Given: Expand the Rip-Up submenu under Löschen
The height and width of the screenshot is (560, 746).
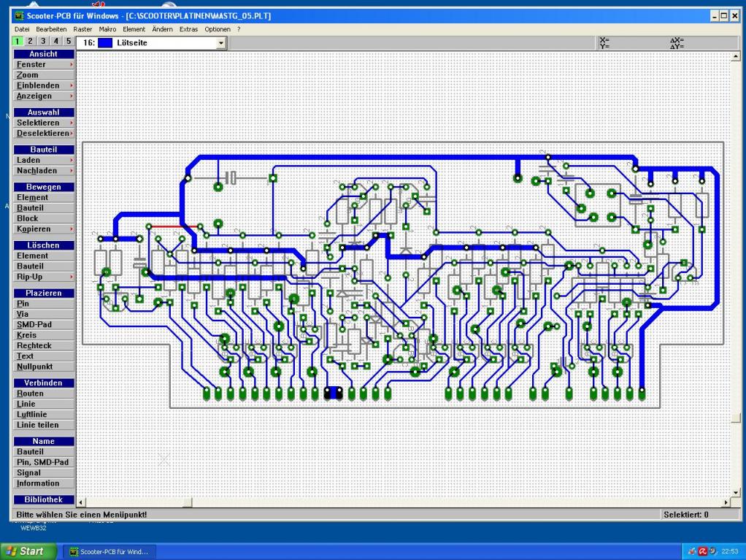Looking at the screenshot, I should pyautogui.click(x=44, y=277).
